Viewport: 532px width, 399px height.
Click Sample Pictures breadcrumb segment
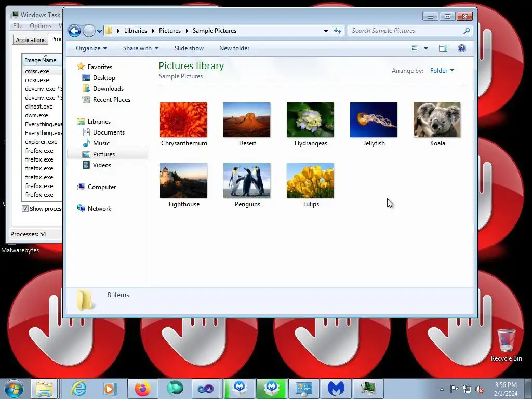click(x=215, y=31)
